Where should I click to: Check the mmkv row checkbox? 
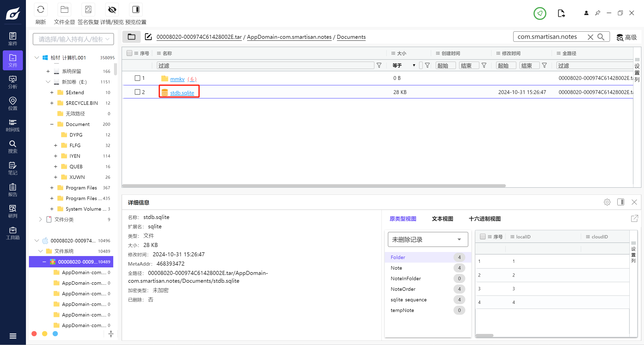[x=137, y=78]
